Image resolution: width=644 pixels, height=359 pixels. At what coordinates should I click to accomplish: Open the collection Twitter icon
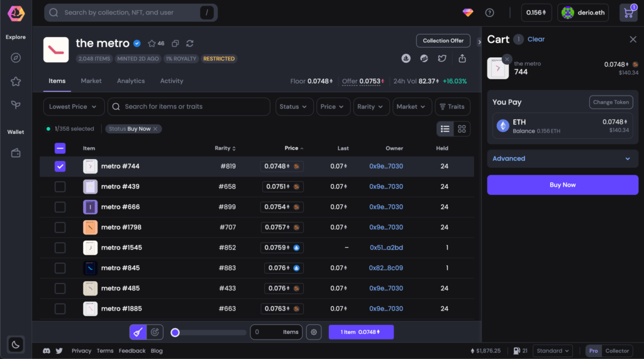pyautogui.click(x=442, y=58)
